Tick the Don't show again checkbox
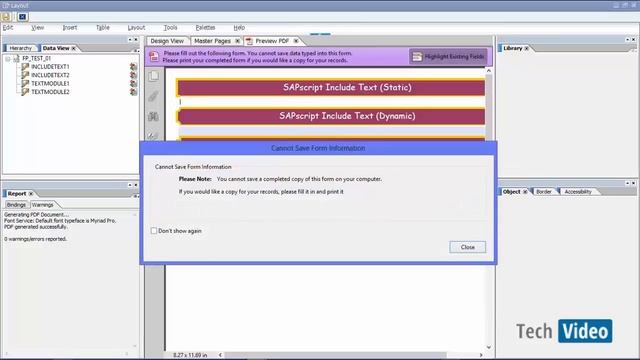640x360 pixels. (x=154, y=231)
